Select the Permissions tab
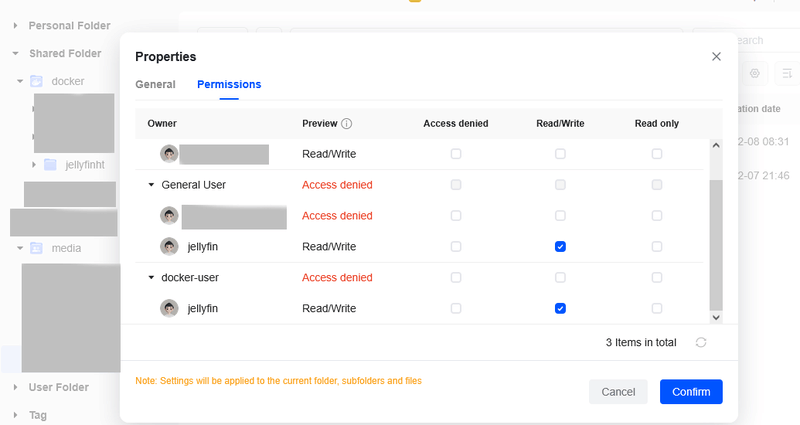800x425 pixels. [x=229, y=85]
